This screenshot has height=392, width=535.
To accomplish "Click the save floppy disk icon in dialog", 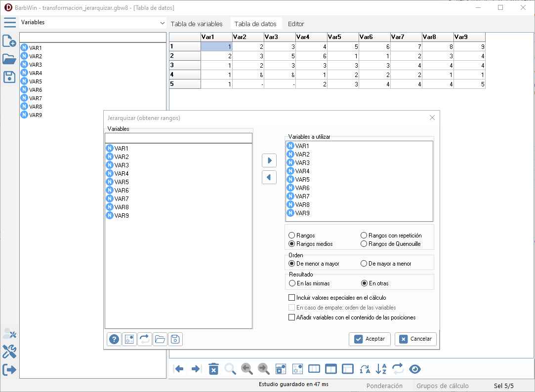I will tap(175, 339).
